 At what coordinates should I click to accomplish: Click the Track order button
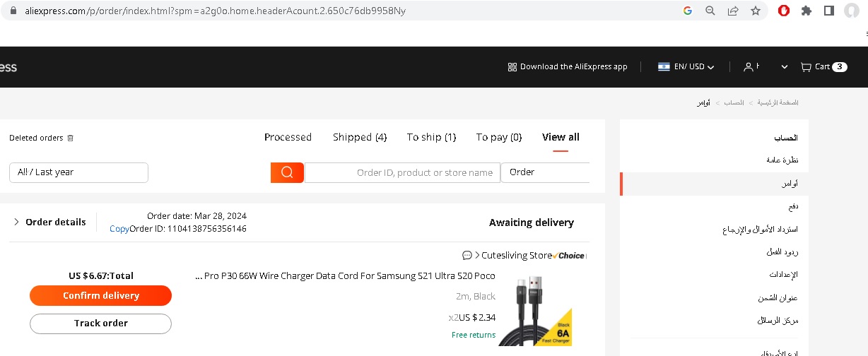(x=100, y=324)
